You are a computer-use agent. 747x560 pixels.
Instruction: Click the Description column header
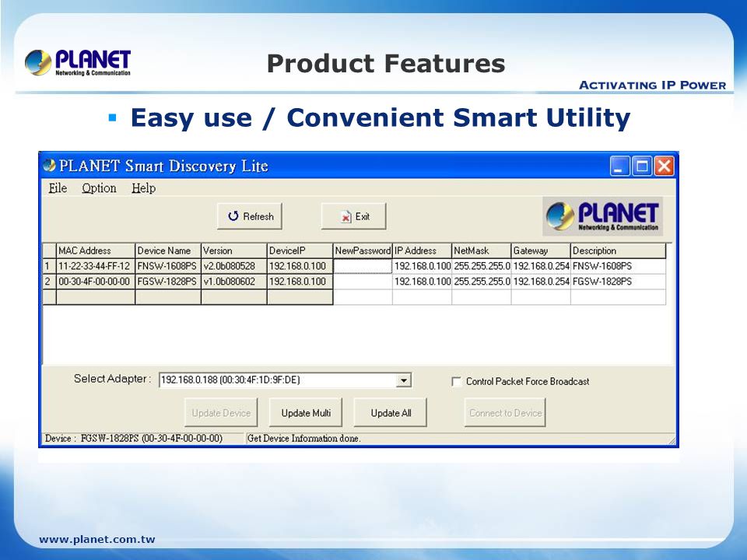[619, 250]
